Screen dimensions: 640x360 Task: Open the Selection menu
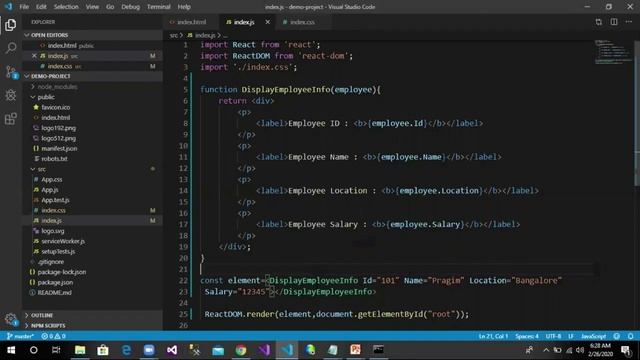pos(66,7)
